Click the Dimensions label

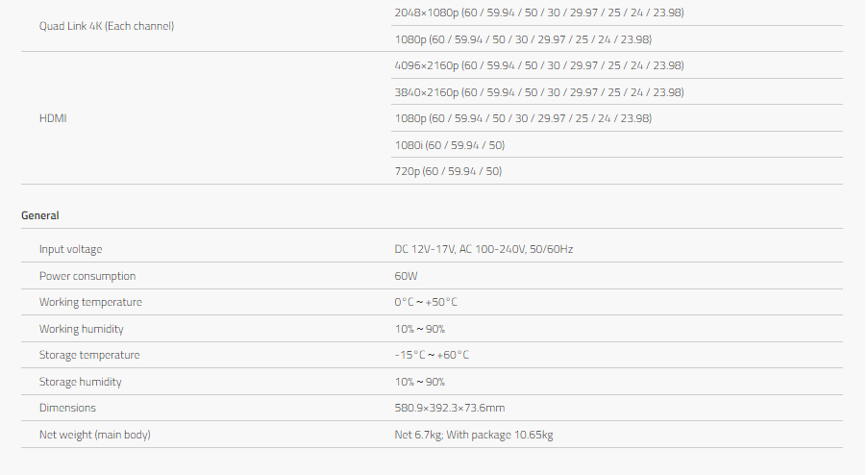tap(67, 408)
